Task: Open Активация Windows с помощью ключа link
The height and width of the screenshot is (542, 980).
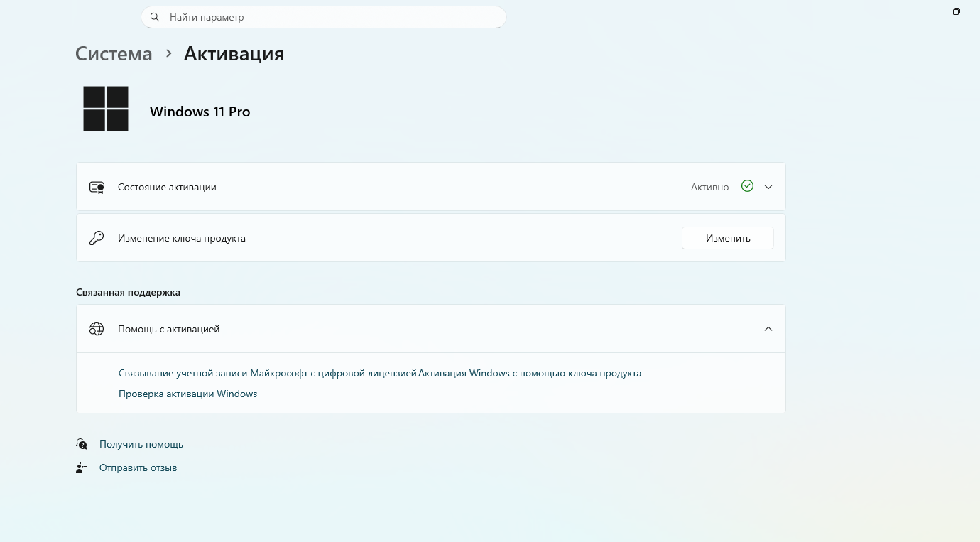Action: pyautogui.click(x=530, y=373)
